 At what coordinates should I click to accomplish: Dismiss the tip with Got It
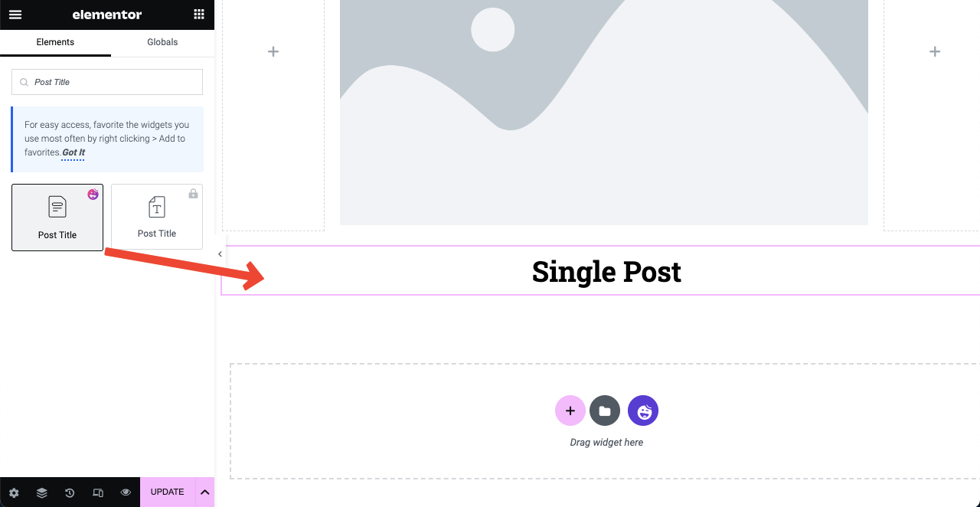pyautogui.click(x=73, y=153)
